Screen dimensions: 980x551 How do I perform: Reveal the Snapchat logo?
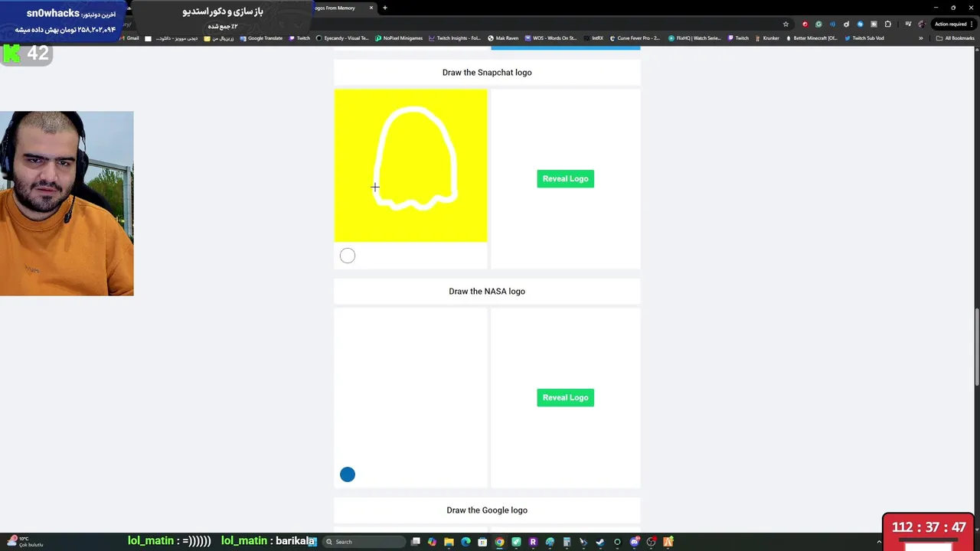click(x=565, y=178)
